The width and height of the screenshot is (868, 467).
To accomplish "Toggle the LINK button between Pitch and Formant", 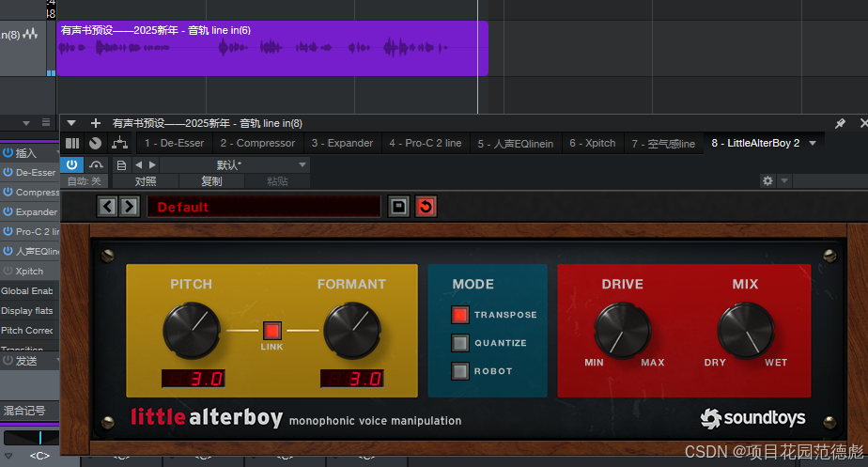I will click(x=271, y=331).
